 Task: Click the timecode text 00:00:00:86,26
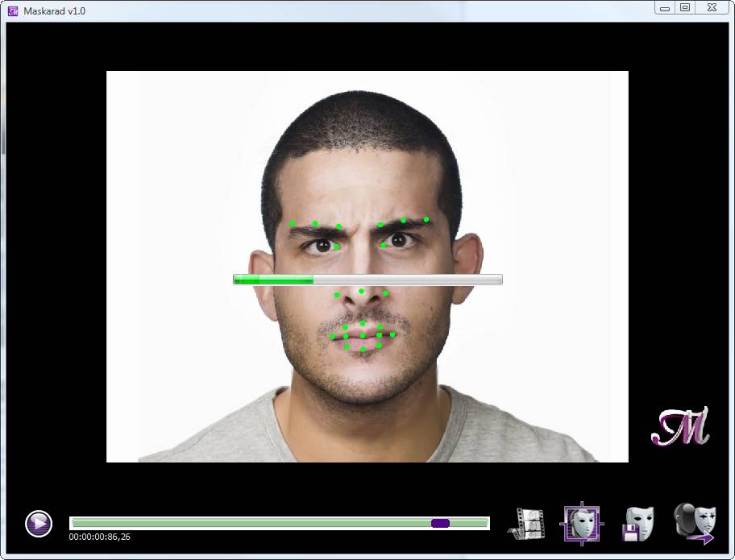(99, 537)
